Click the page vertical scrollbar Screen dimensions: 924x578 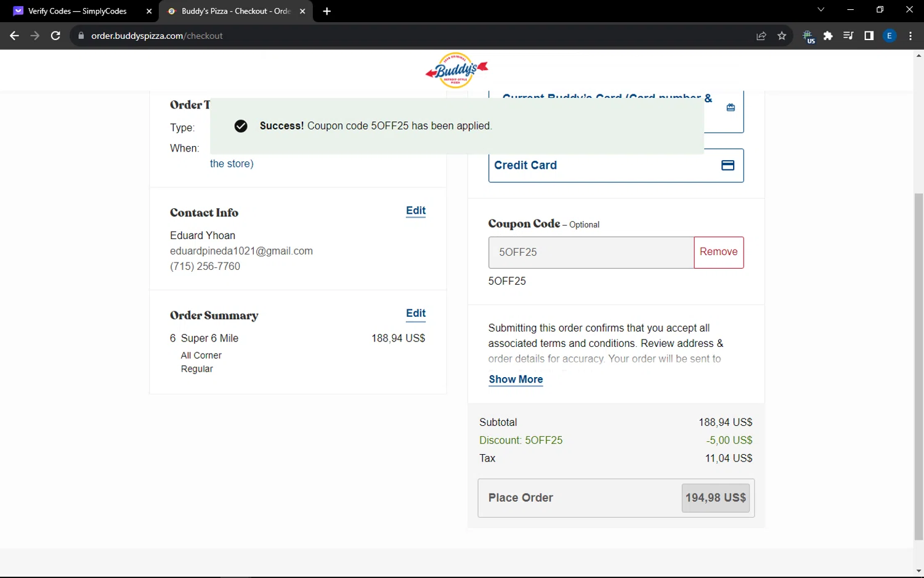point(918,367)
